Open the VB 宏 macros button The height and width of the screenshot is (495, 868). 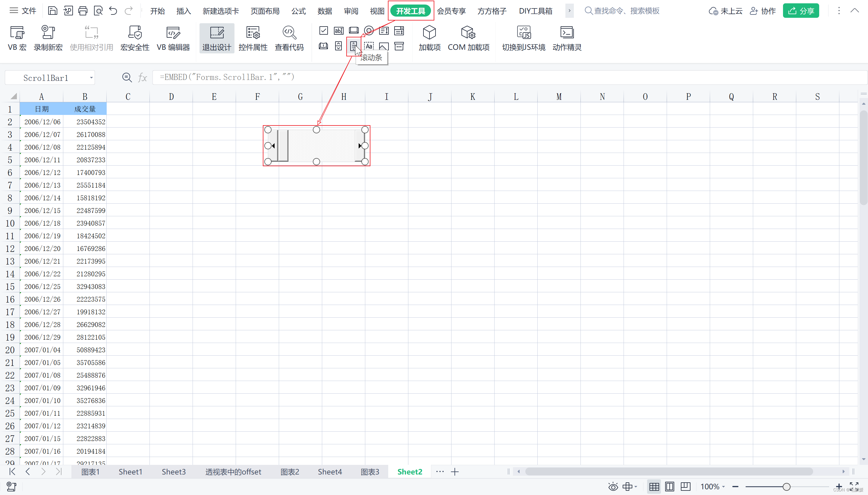(17, 38)
